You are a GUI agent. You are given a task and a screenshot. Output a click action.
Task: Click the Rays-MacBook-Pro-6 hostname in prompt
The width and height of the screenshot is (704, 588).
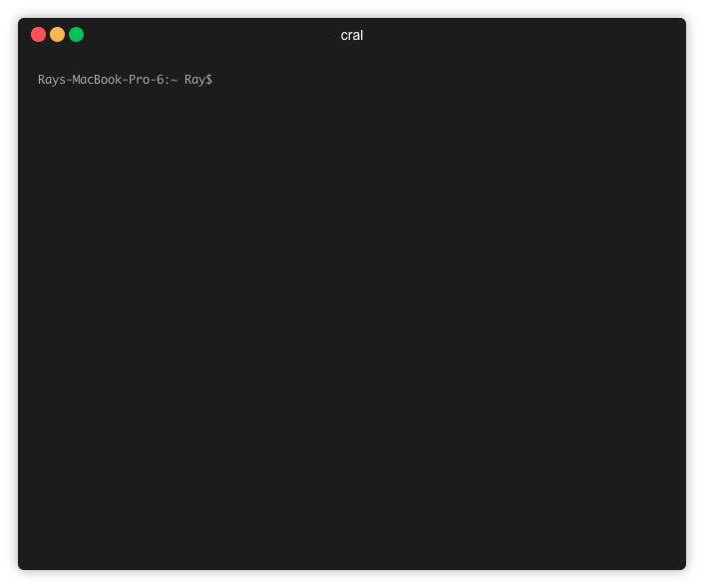click(99, 80)
